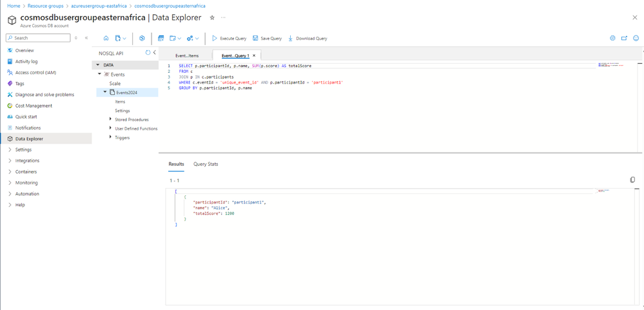Click the totalScore 1200 result line

click(213, 214)
